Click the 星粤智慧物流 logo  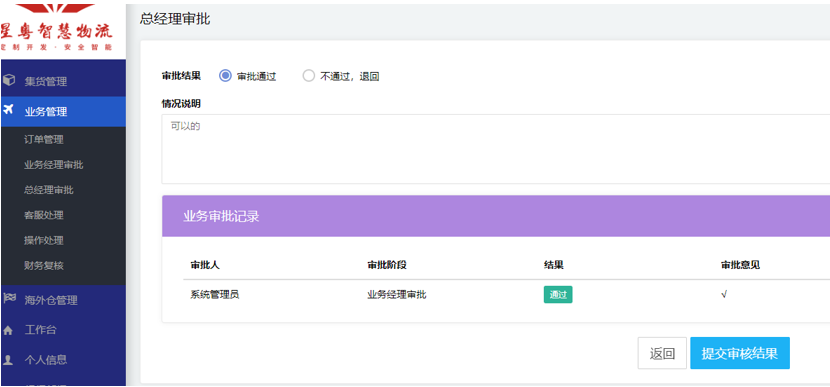click(x=56, y=29)
